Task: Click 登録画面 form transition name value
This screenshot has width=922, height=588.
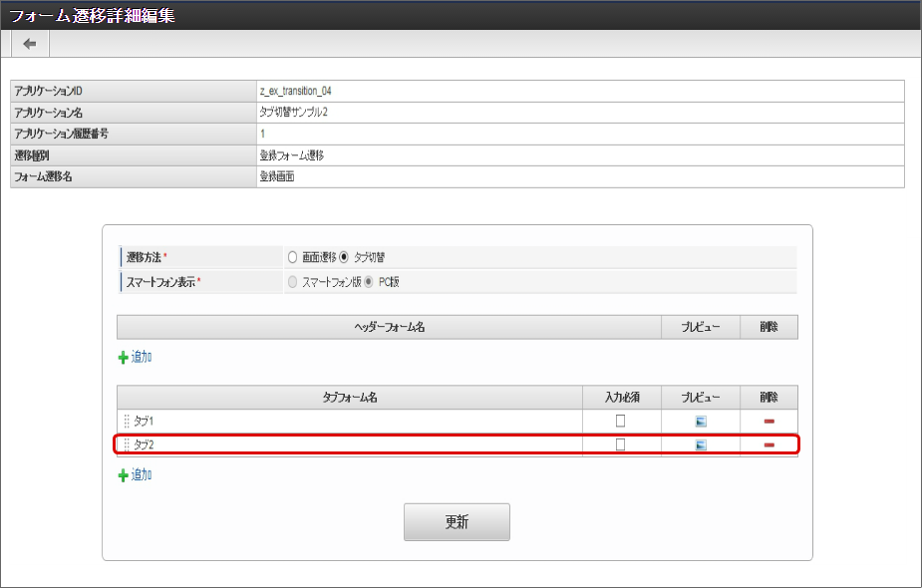Action: [x=277, y=176]
